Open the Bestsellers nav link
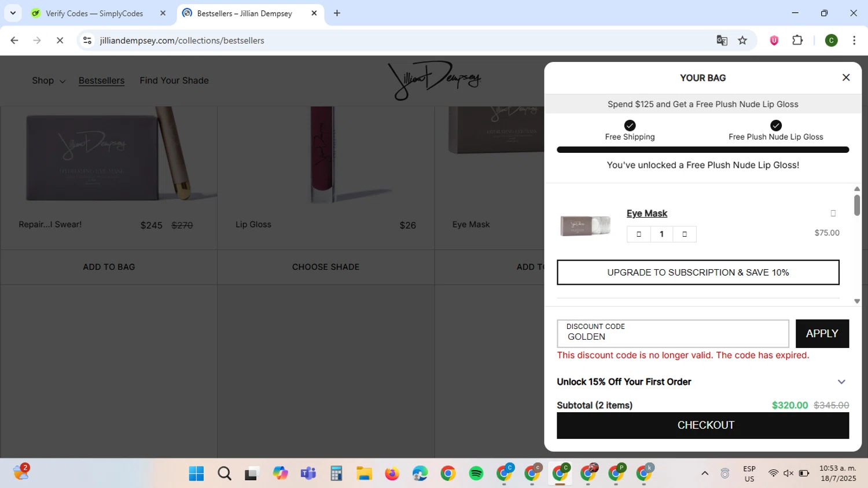Image resolution: width=868 pixels, height=488 pixels. 101,80
